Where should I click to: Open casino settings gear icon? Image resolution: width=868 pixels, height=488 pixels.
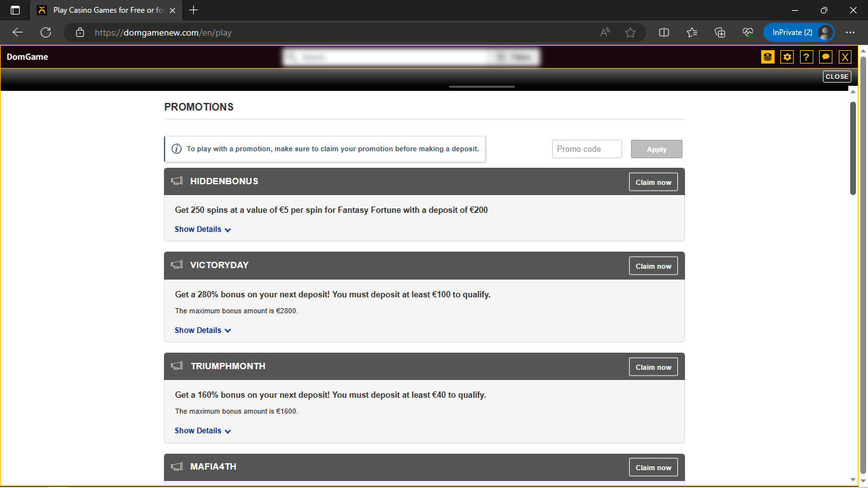tap(787, 57)
